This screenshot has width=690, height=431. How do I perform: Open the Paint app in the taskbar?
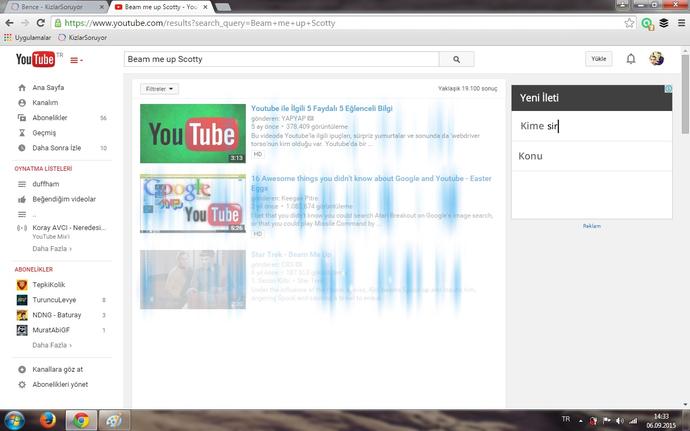[114, 420]
